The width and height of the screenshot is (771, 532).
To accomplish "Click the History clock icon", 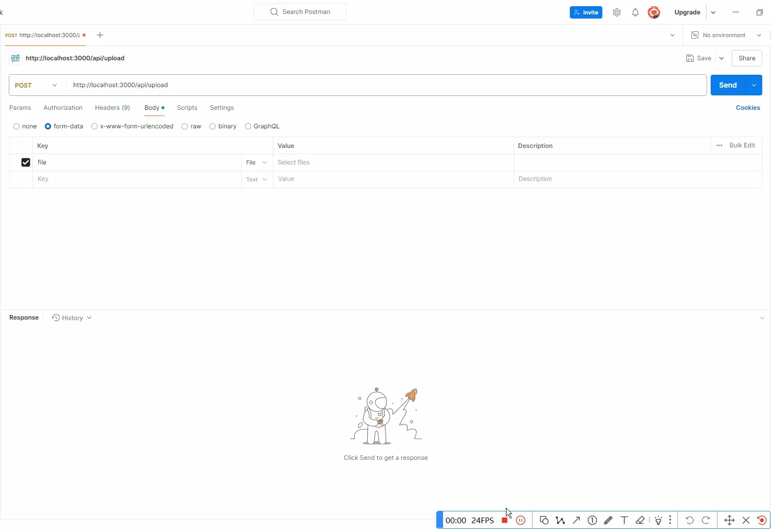I will tap(56, 318).
